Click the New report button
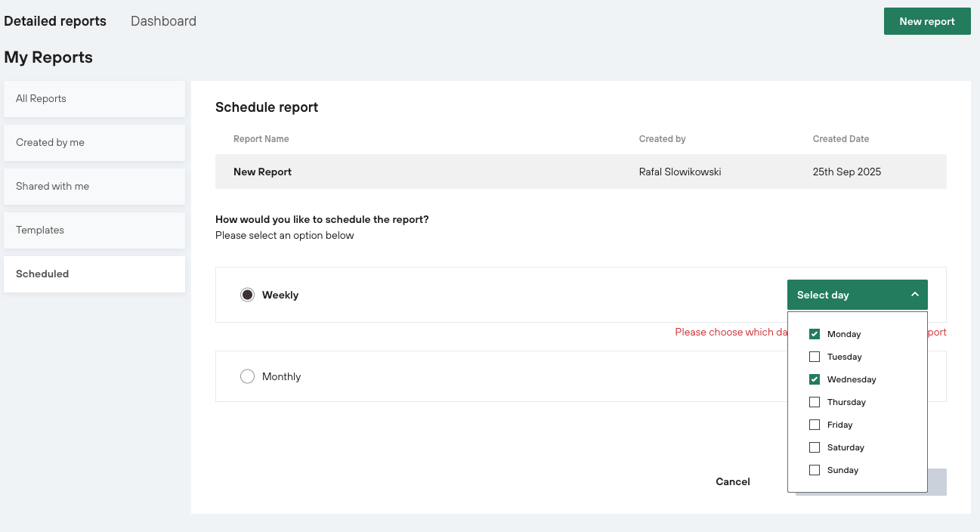The width and height of the screenshot is (980, 532). (x=926, y=21)
